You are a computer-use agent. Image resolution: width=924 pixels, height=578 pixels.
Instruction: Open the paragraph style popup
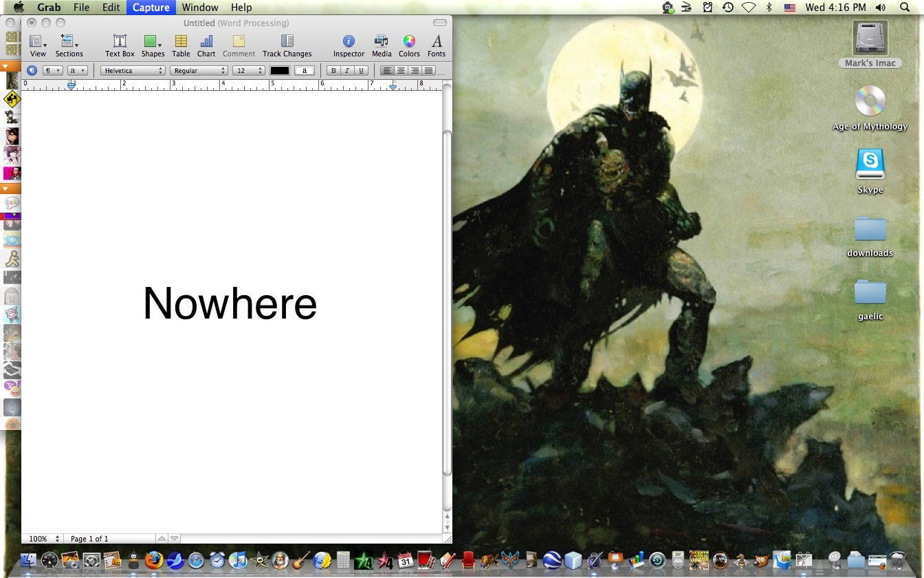(x=53, y=70)
